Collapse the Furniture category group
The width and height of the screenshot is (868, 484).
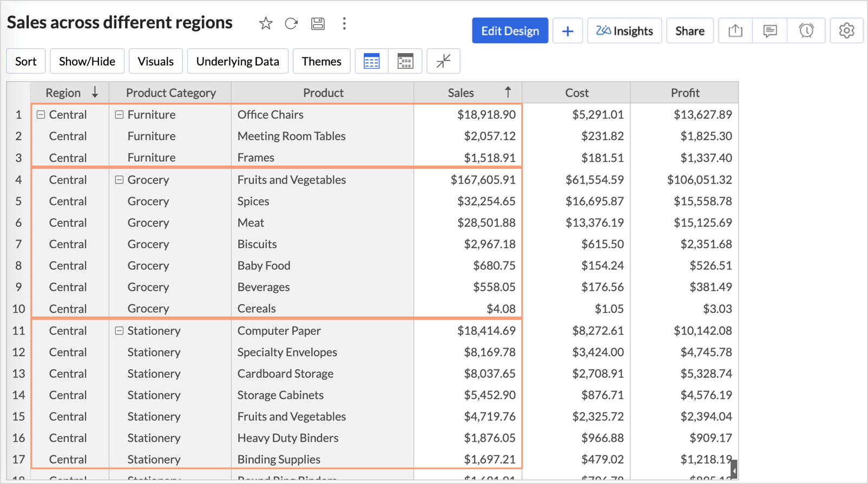tap(119, 115)
